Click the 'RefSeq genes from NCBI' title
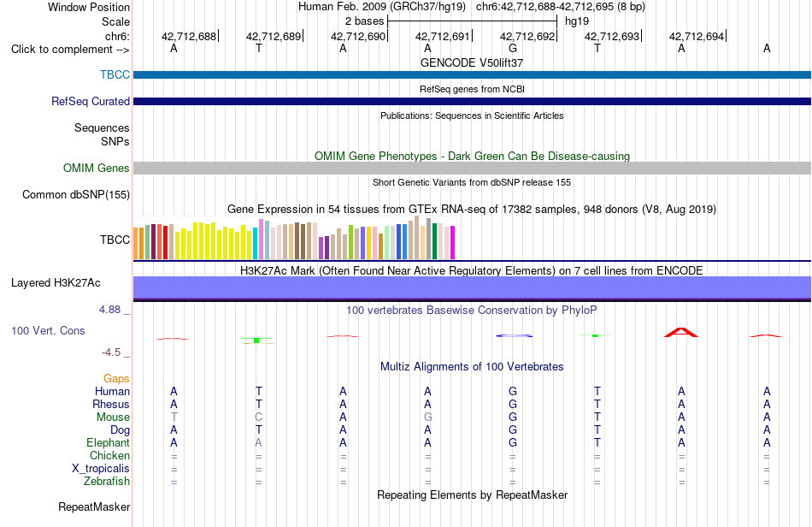The width and height of the screenshot is (812, 527). 472,89
